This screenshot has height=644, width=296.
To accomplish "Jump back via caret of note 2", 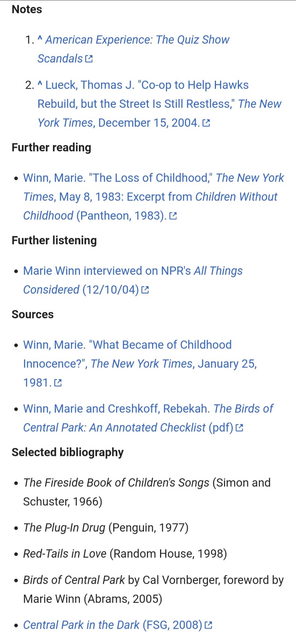I will click(x=40, y=84).
